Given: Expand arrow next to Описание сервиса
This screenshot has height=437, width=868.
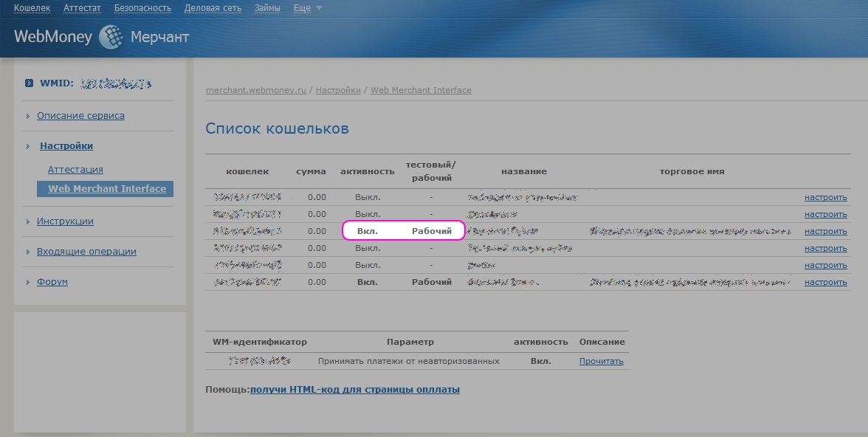Looking at the screenshot, I should point(28,117).
